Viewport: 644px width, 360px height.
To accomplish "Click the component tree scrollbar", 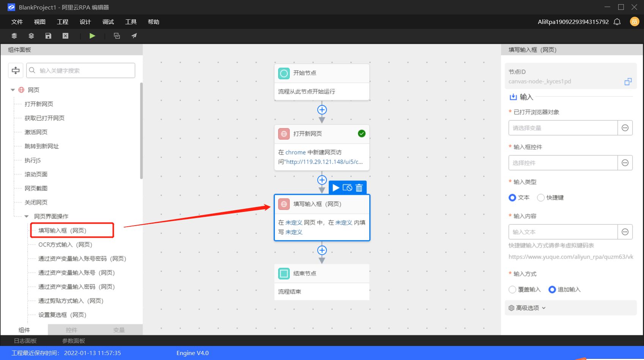I will click(142, 131).
